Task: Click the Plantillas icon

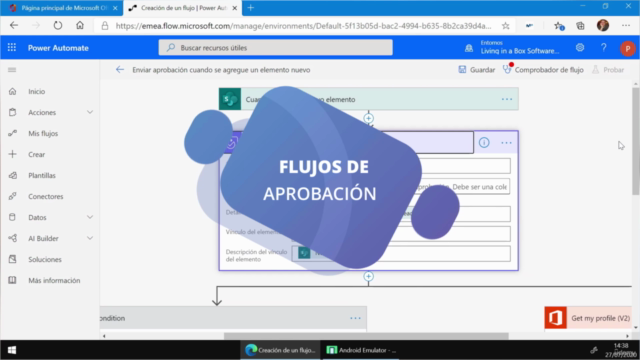Action: [12, 176]
